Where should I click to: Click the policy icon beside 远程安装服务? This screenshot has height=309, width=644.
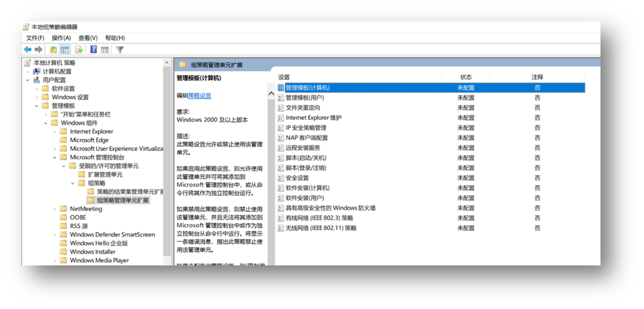(281, 147)
